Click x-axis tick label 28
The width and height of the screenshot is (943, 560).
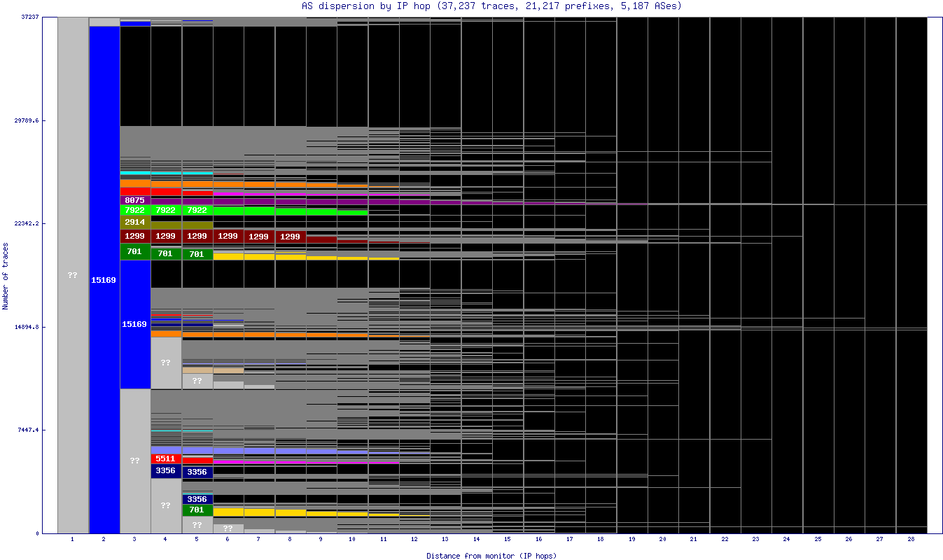(x=911, y=540)
